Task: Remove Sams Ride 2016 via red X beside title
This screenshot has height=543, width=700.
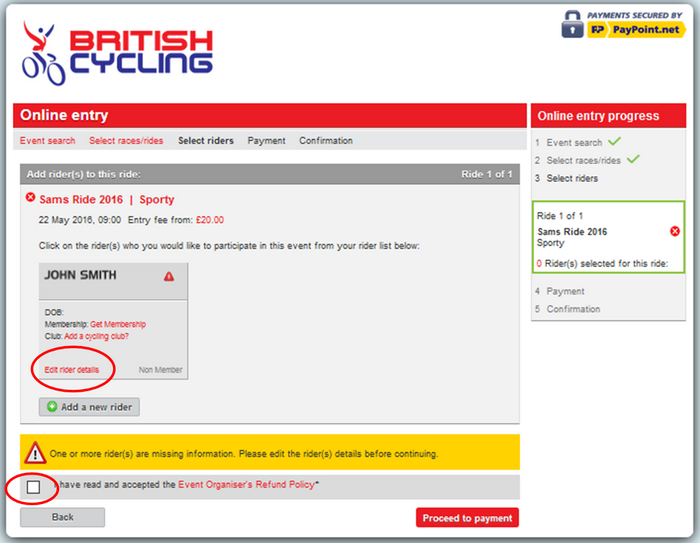Action: pyautogui.click(x=30, y=197)
